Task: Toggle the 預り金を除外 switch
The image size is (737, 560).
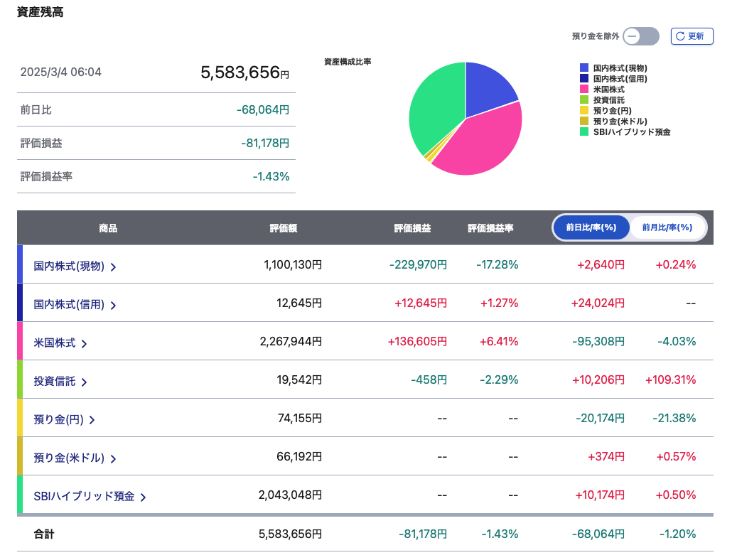Action: [x=640, y=36]
